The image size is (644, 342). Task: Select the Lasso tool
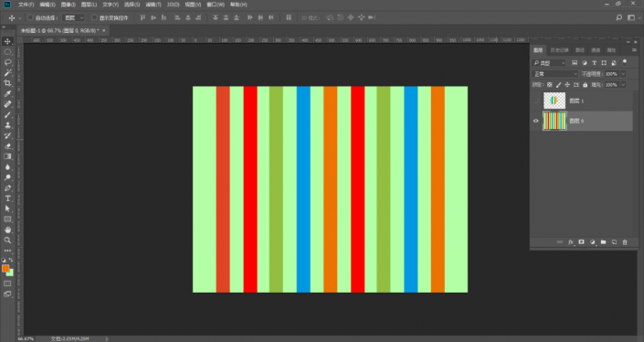click(7, 62)
